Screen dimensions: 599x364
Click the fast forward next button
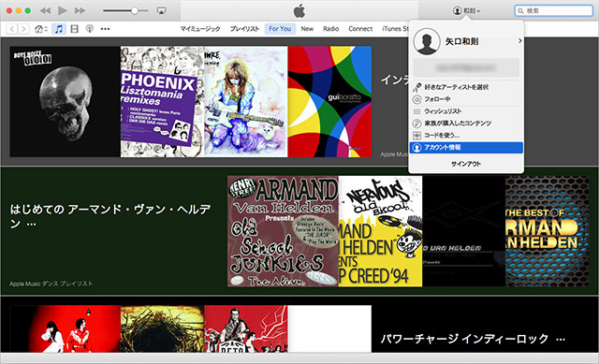tap(80, 10)
